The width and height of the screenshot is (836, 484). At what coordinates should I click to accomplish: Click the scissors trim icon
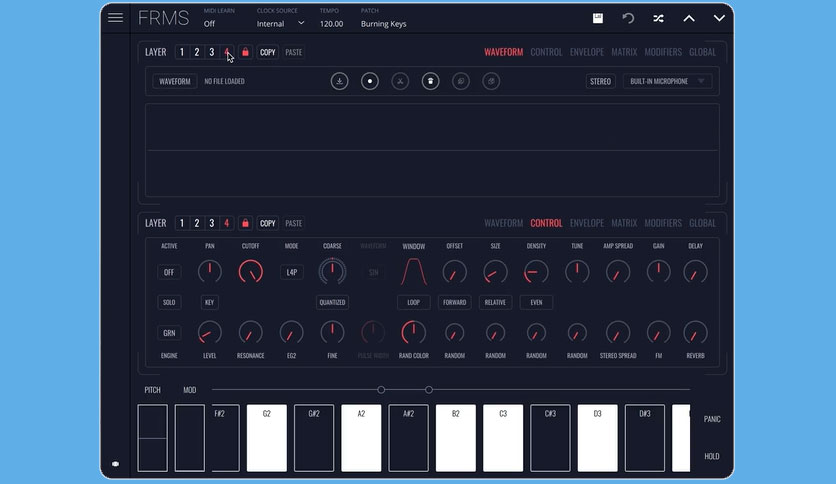pos(400,81)
